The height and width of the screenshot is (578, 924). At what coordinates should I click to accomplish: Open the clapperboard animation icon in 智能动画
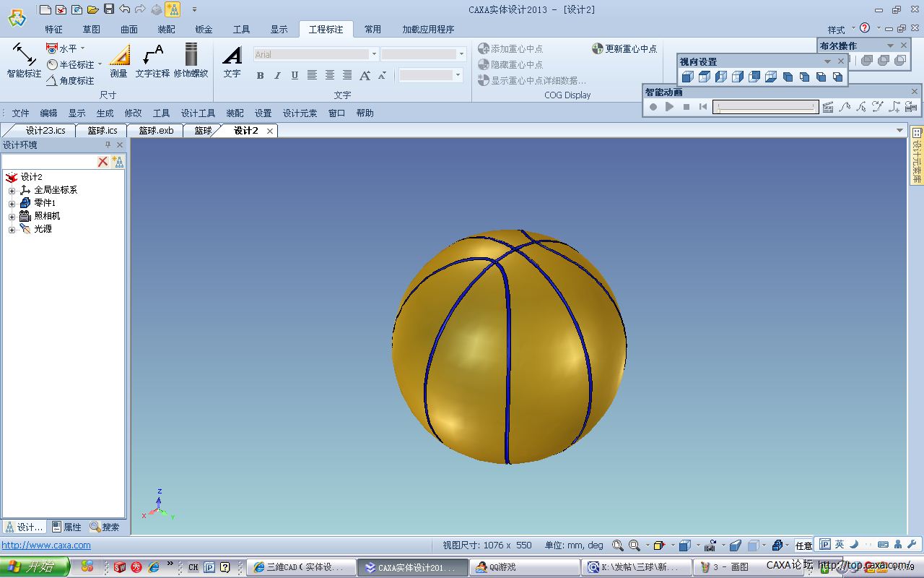click(x=828, y=107)
